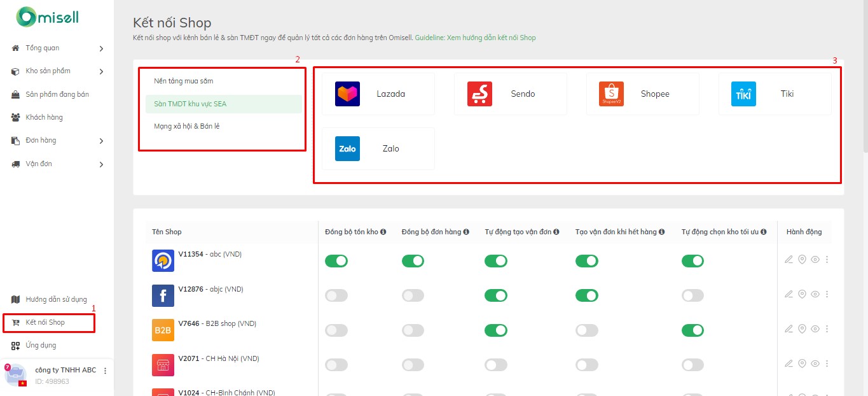Edit shop V12876 with the pencil icon
The image size is (868, 396).
(789, 294)
